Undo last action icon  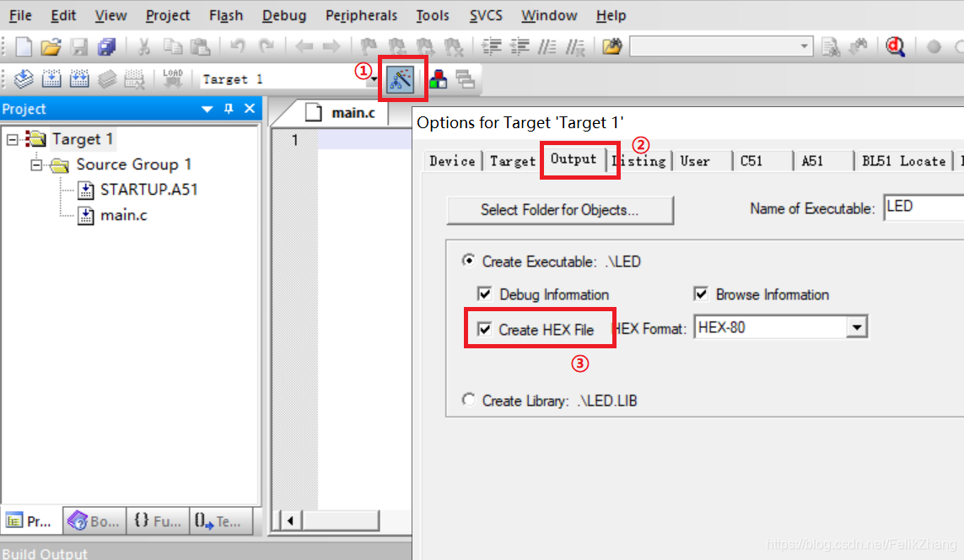(237, 46)
